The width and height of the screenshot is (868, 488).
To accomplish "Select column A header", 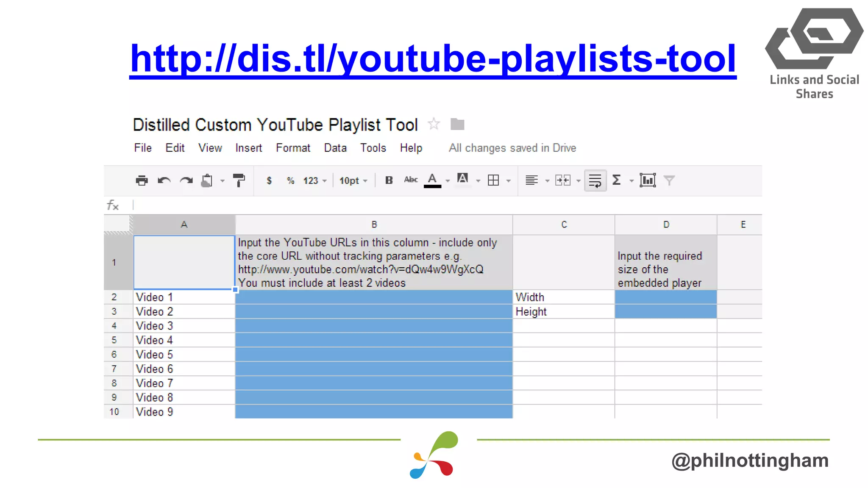I will (x=184, y=225).
